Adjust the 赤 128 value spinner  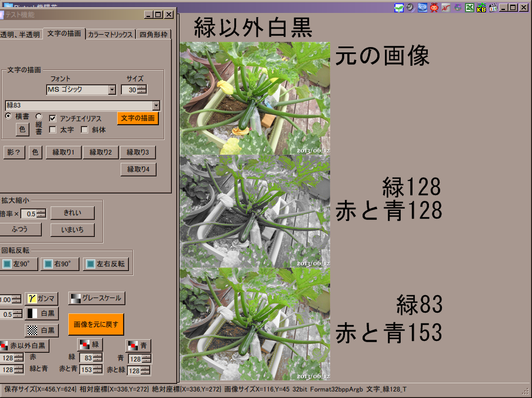click(19, 358)
